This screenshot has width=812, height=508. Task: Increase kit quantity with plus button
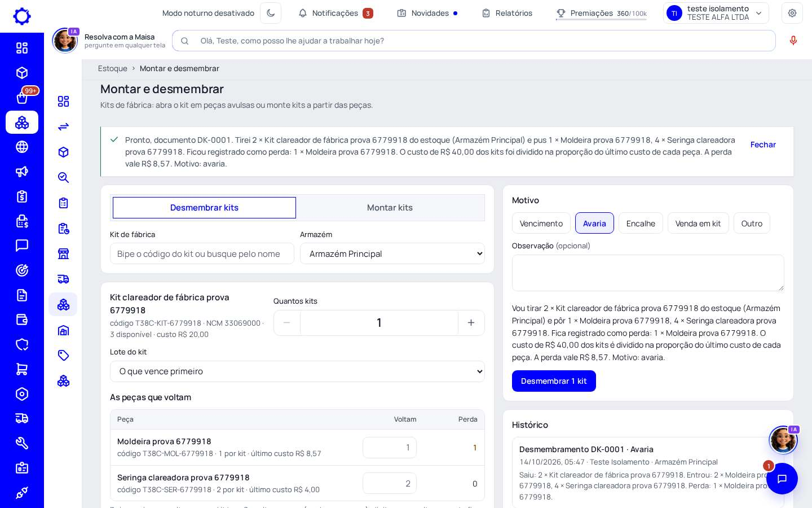[x=471, y=323]
